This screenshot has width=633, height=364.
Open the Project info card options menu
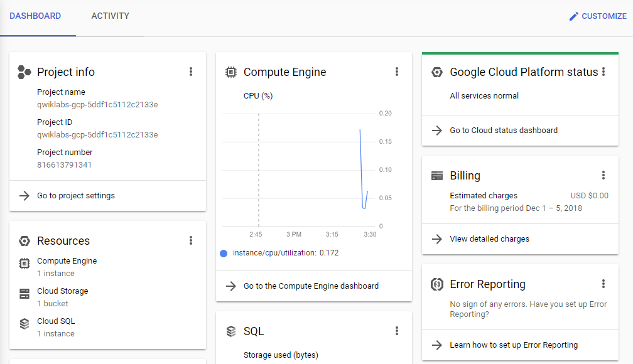pos(191,72)
